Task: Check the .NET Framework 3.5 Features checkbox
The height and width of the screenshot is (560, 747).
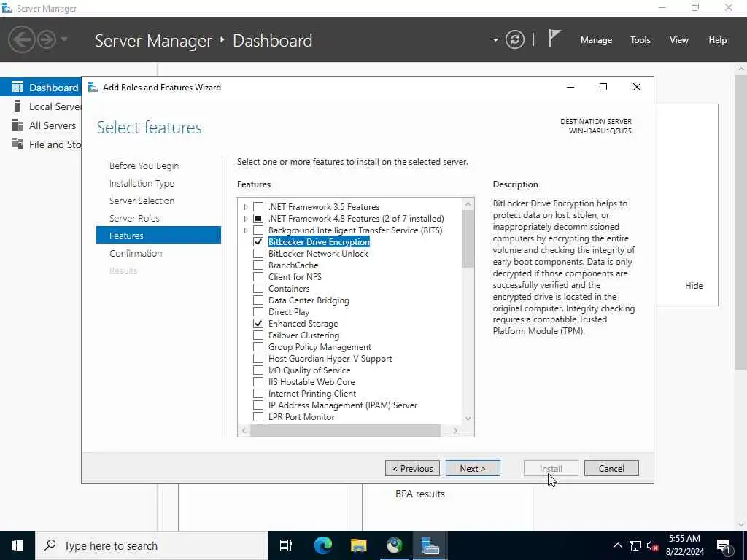Action: click(258, 206)
